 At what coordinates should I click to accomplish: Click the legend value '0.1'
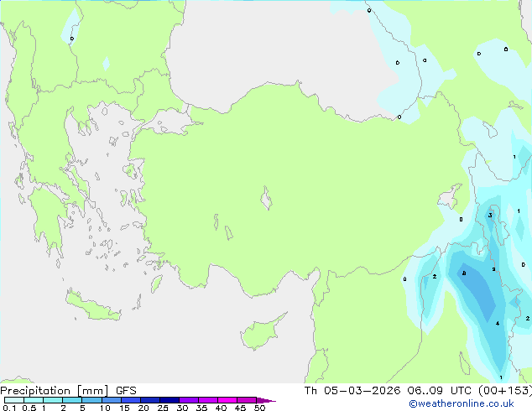pyautogui.click(x=9, y=408)
